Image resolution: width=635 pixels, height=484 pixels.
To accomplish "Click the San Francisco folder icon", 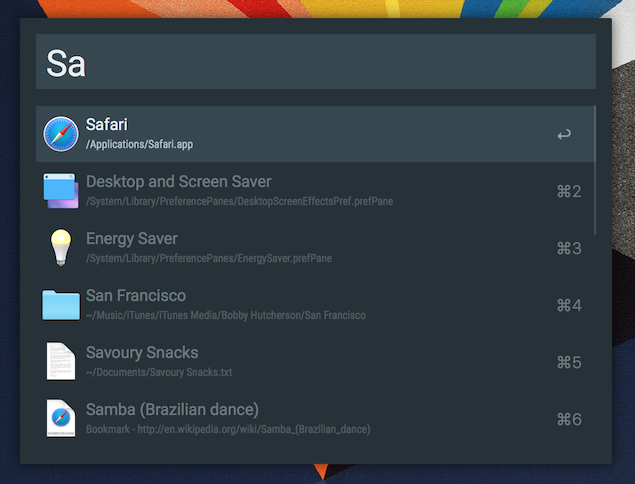I will tap(60, 305).
